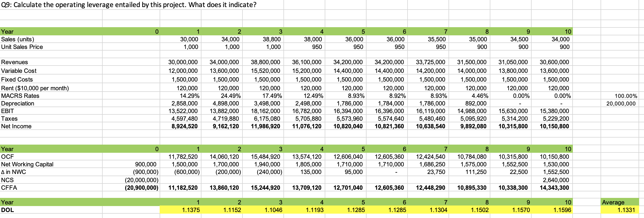Click DOL value 1.1596
The image size is (644, 218).
point(552,210)
